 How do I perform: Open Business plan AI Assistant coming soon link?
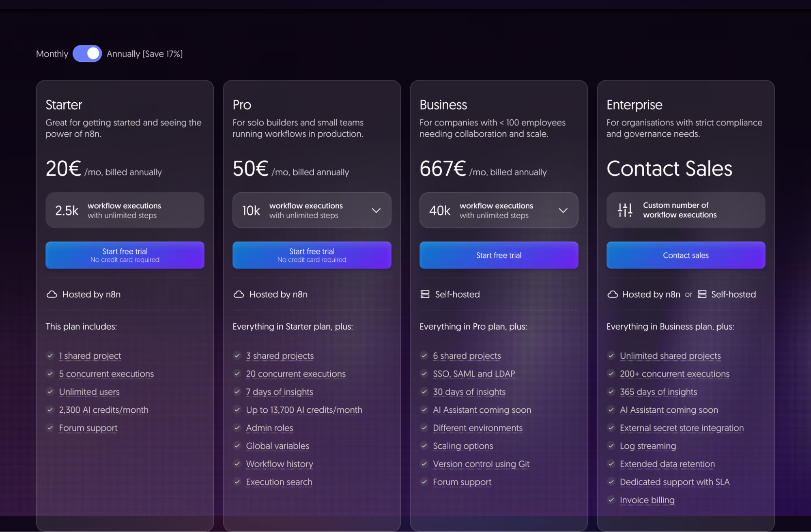[x=482, y=410]
